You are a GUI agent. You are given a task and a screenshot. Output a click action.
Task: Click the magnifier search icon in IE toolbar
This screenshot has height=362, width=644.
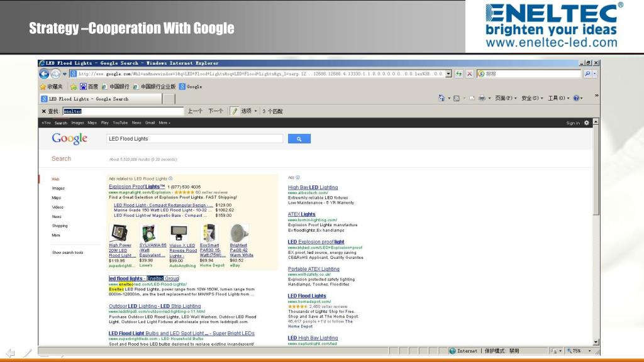(x=588, y=74)
